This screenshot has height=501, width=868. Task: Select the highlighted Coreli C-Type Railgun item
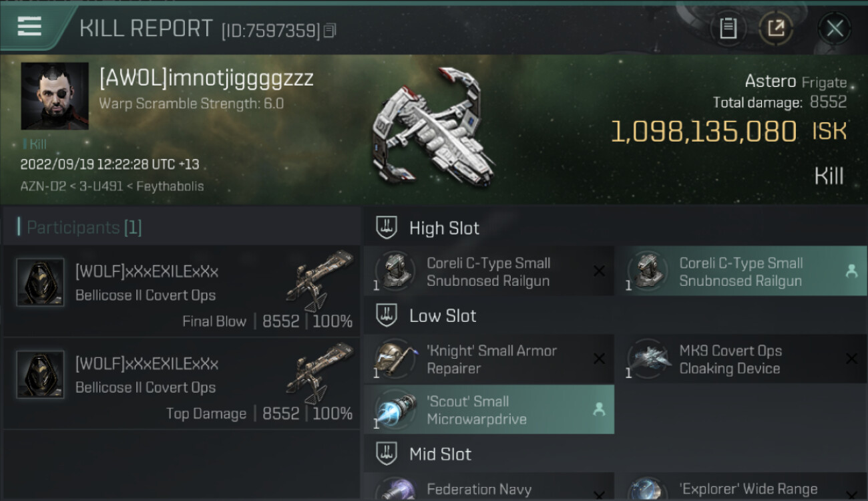pyautogui.click(x=741, y=271)
